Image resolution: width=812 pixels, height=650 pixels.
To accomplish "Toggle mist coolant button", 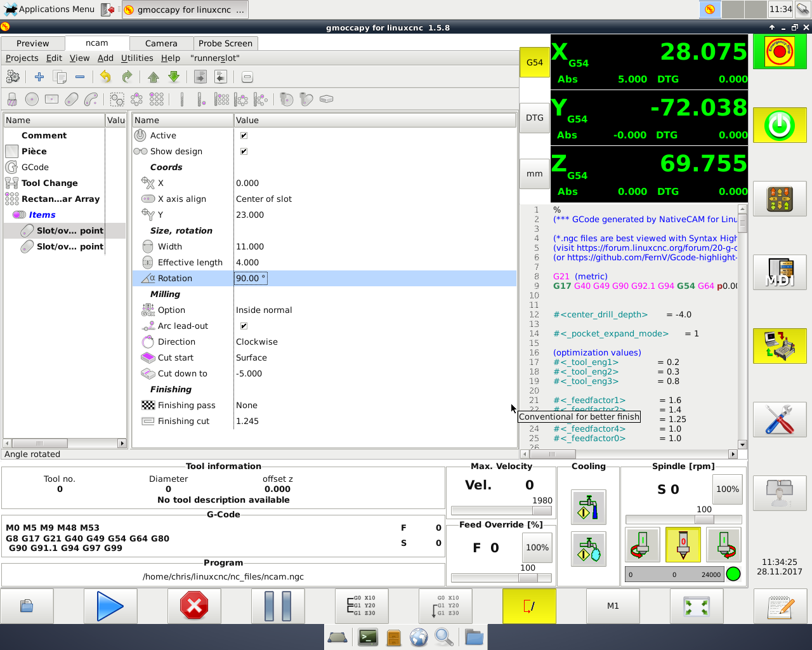I will click(x=589, y=549).
